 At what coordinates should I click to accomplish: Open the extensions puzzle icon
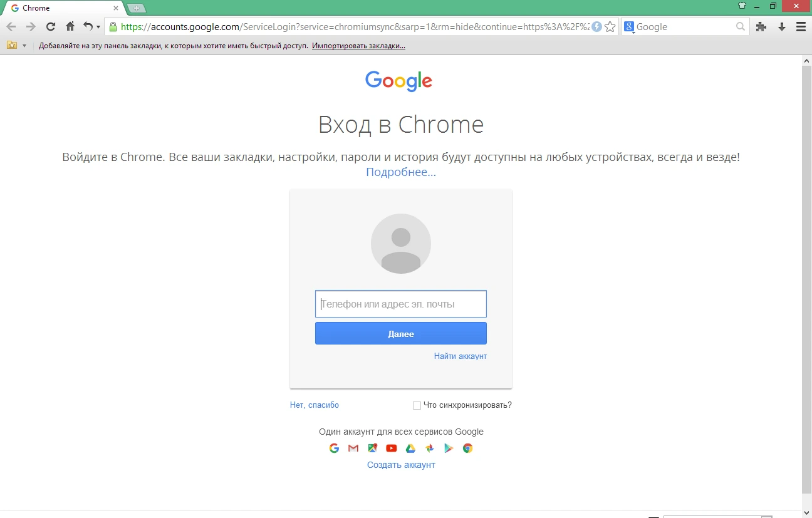pos(761,27)
